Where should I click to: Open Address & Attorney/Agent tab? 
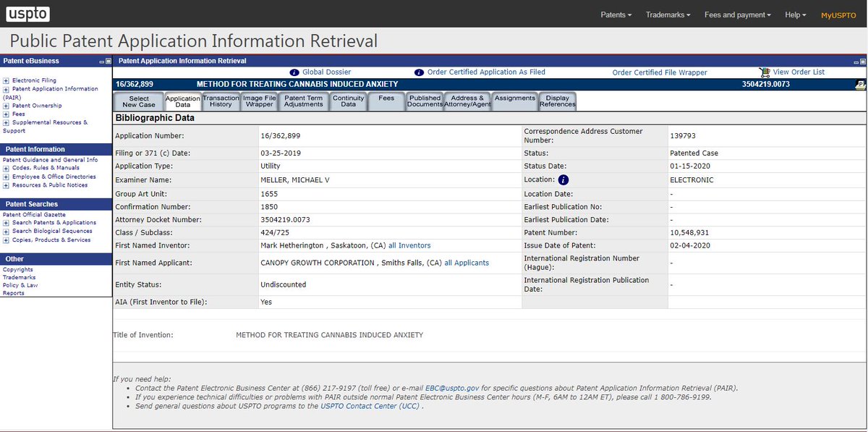pos(468,101)
